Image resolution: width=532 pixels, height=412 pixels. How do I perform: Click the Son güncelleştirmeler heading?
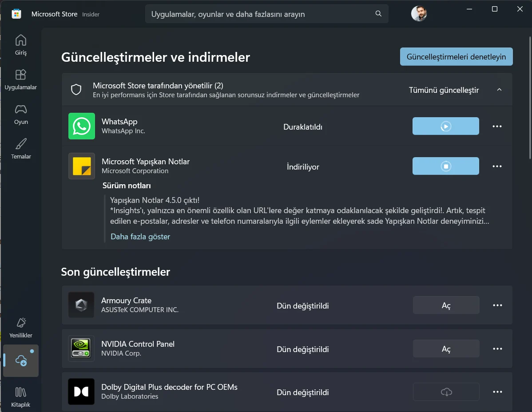pyautogui.click(x=115, y=272)
